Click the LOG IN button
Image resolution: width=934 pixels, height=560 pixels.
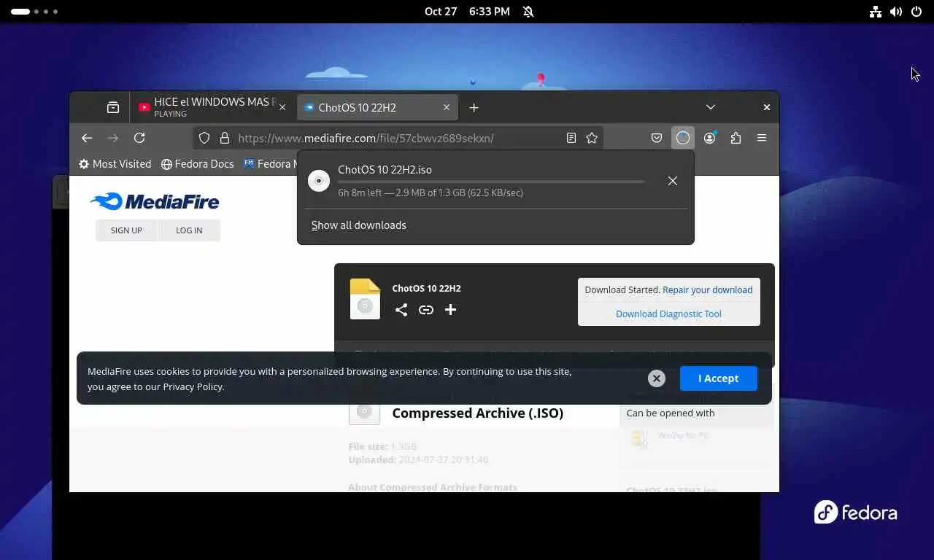pos(189,230)
